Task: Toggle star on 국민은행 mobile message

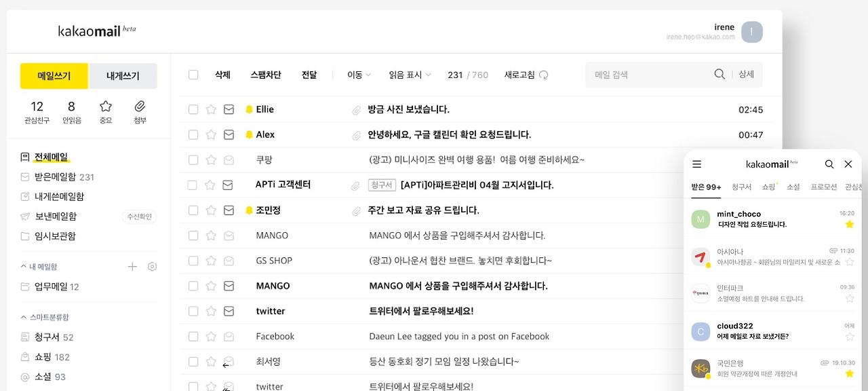Action: coord(850,373)
